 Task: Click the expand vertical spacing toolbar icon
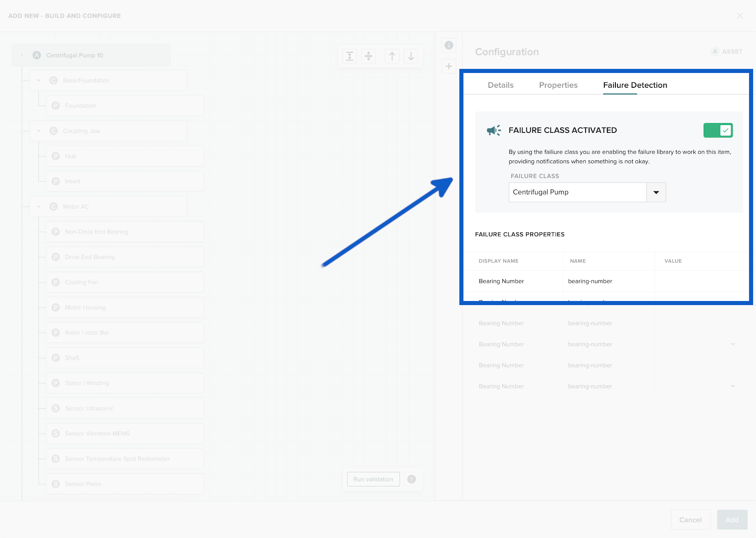pos(349,56)
